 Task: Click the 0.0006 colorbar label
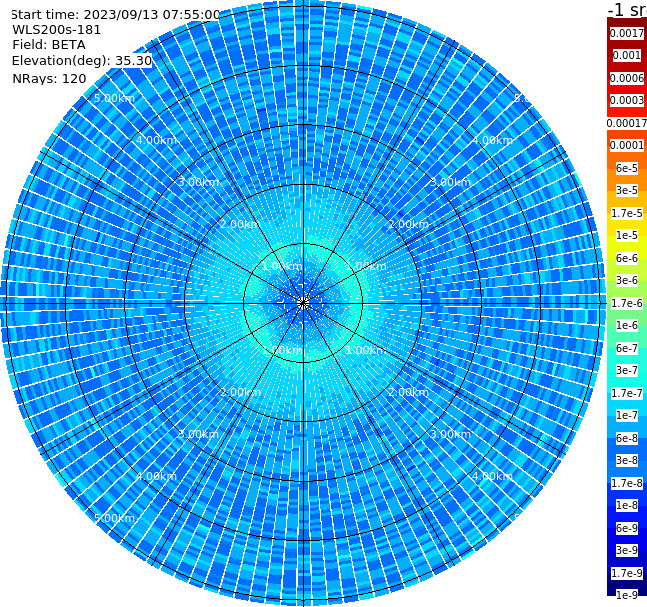627,78
